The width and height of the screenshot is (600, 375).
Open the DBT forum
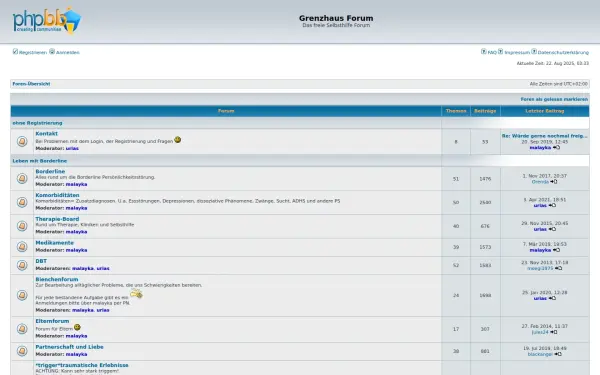tap(41, 261)
